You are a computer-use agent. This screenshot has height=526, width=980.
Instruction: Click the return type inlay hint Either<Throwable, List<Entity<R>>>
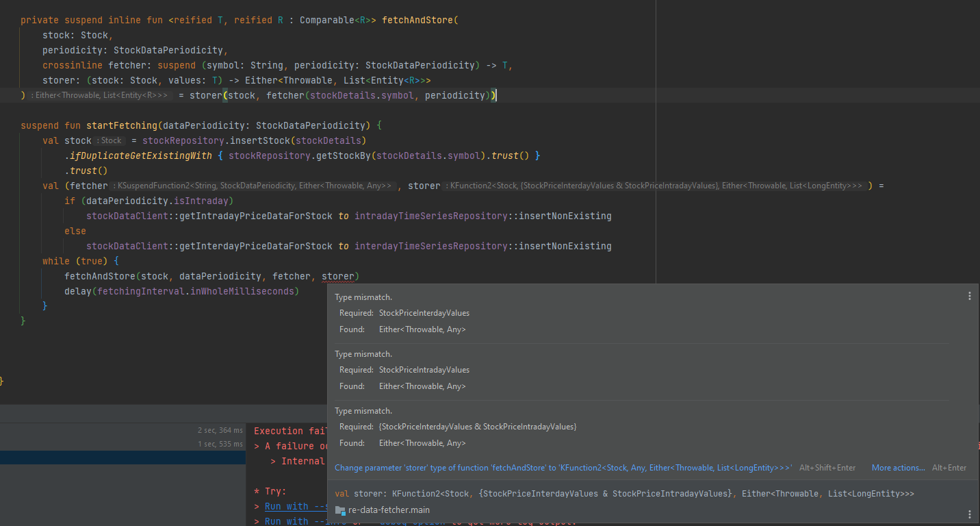[99, 95]
